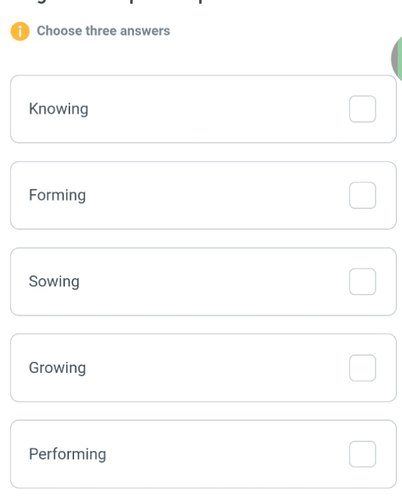Click blank space between hint and Knowing card
The height and width of the screenshot is (500, 402).
200,58
